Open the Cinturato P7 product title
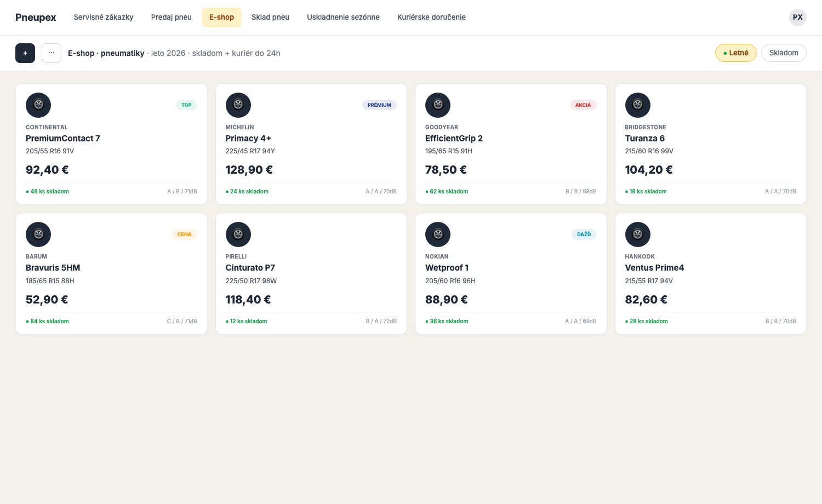Viewport: 822px width, 504px height. pyautogui.click(x=250, y=268)
